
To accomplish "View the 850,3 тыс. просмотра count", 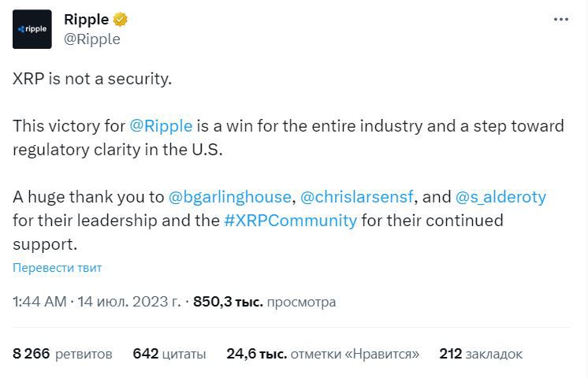I will [x=264, y=302].
